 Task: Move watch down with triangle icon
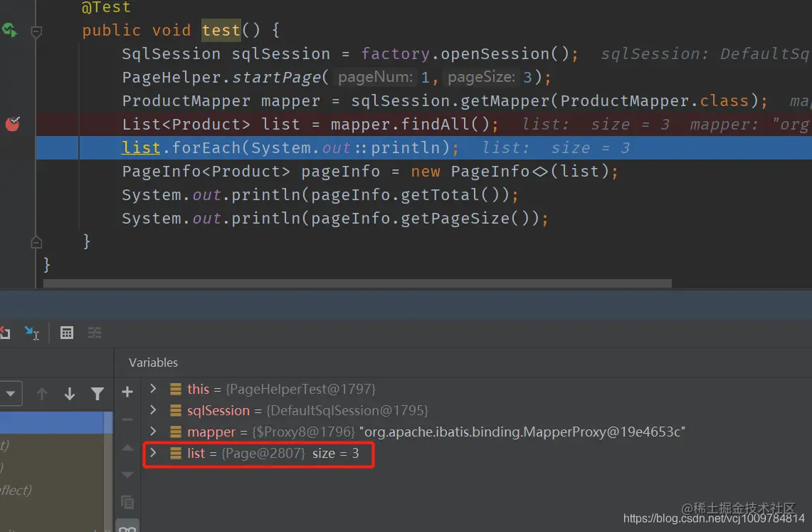coord(127,474)
